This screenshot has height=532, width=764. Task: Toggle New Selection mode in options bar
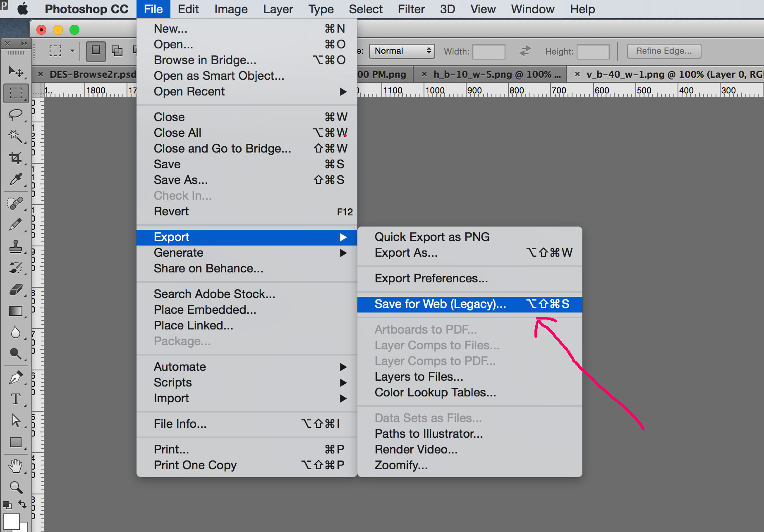(96, 51)
